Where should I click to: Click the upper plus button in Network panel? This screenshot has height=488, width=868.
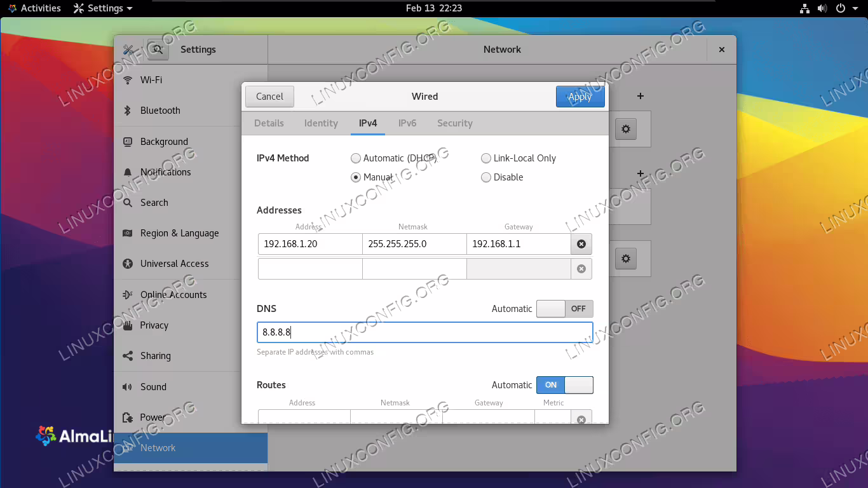(x=641, y=96)
